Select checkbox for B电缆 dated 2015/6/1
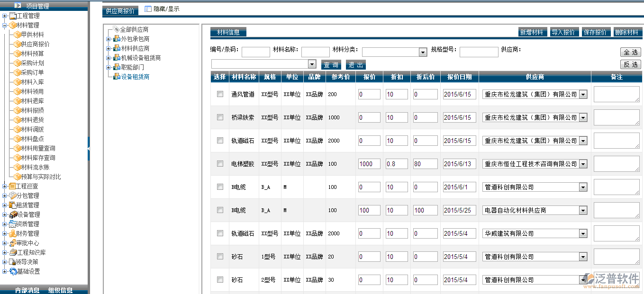The image size is (644, 294). pos(220,187)
